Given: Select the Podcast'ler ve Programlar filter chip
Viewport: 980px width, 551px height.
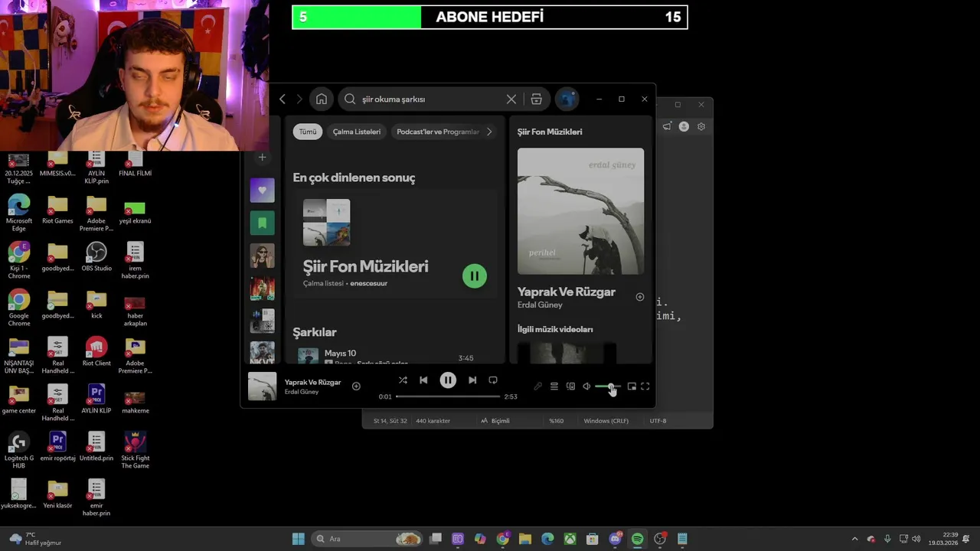Looking at the screenshot, I should [437, 132].
